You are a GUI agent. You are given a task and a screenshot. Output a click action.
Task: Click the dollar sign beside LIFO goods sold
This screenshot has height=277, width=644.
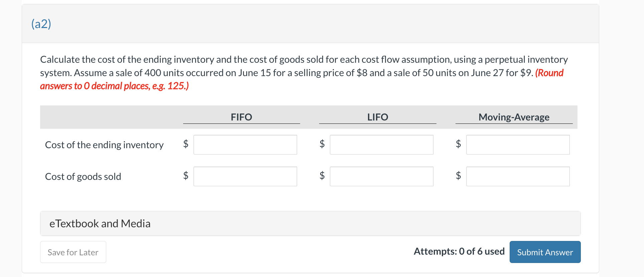click(x=322, y=176)
